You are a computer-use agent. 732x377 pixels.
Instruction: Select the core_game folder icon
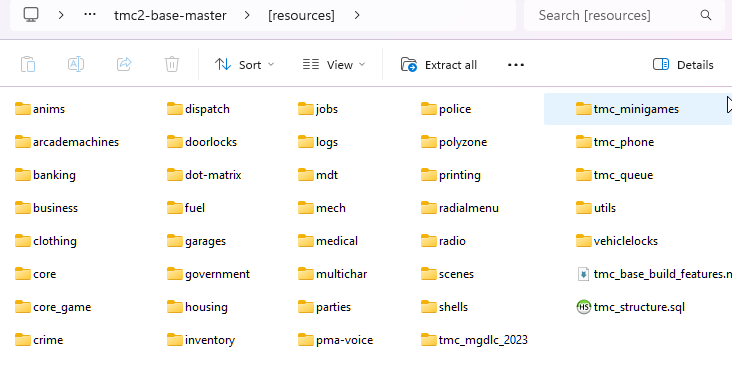click(22, 307)
